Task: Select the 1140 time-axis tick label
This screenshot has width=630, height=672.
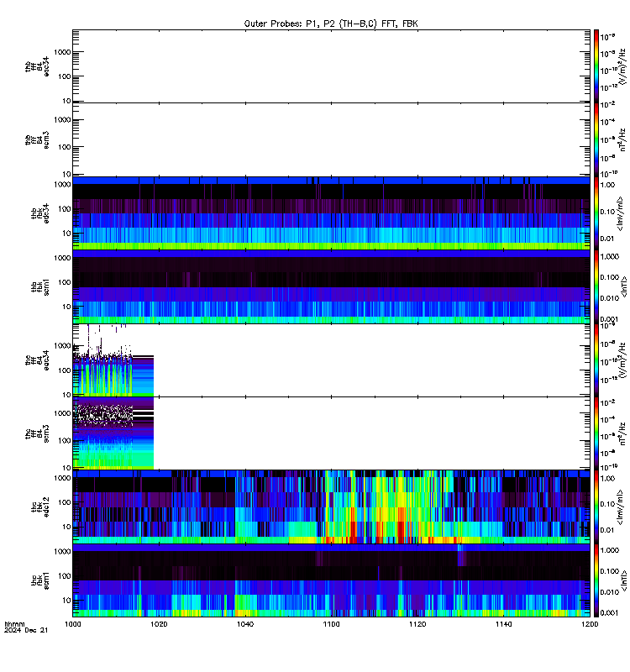Action: 503,624
